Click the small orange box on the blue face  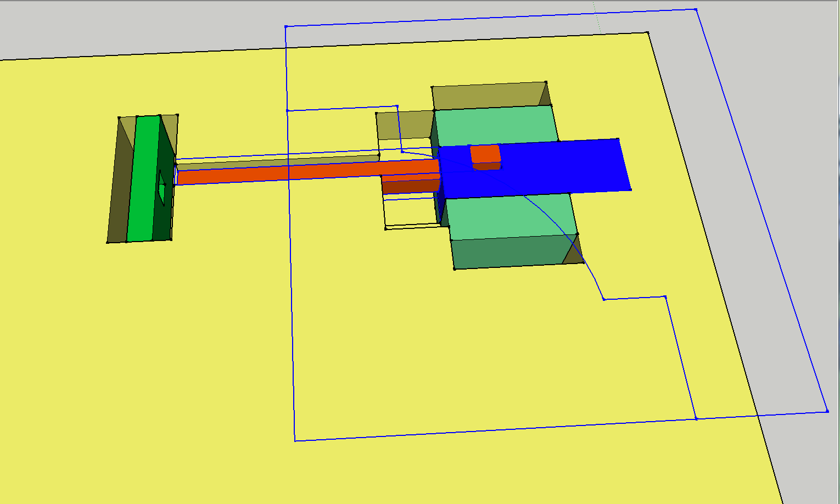pyautogui.click(x=485, y=154)
